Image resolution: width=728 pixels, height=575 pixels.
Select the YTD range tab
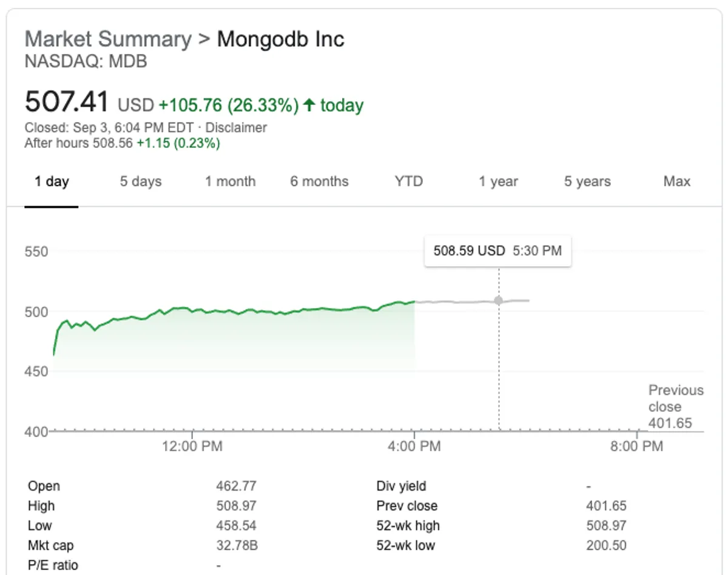pyautogui.click(x=408, y=181)
